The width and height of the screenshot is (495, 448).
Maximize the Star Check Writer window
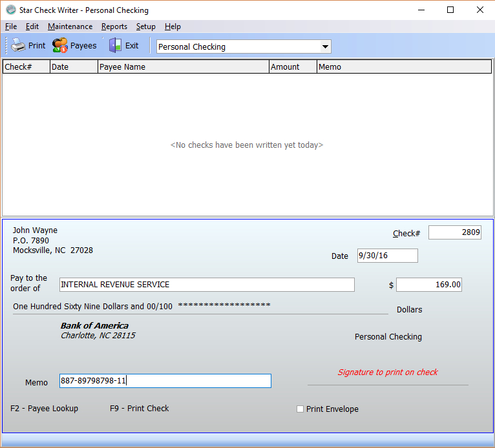coord(450,10)
